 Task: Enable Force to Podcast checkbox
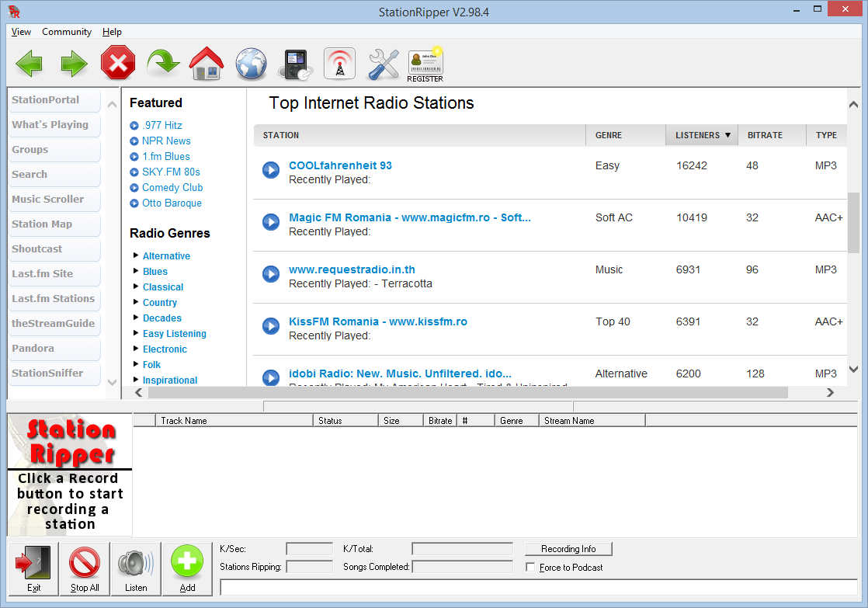point(530,567)
